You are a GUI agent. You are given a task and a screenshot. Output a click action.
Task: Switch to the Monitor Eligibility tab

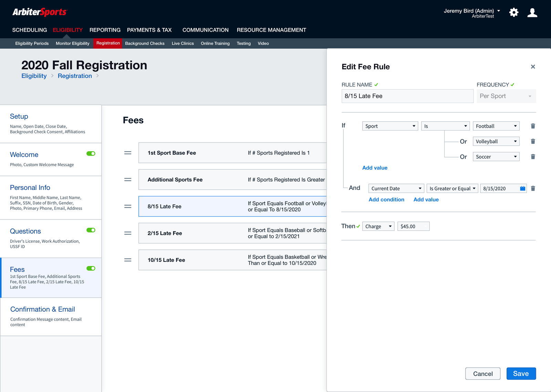coord(73,43)
